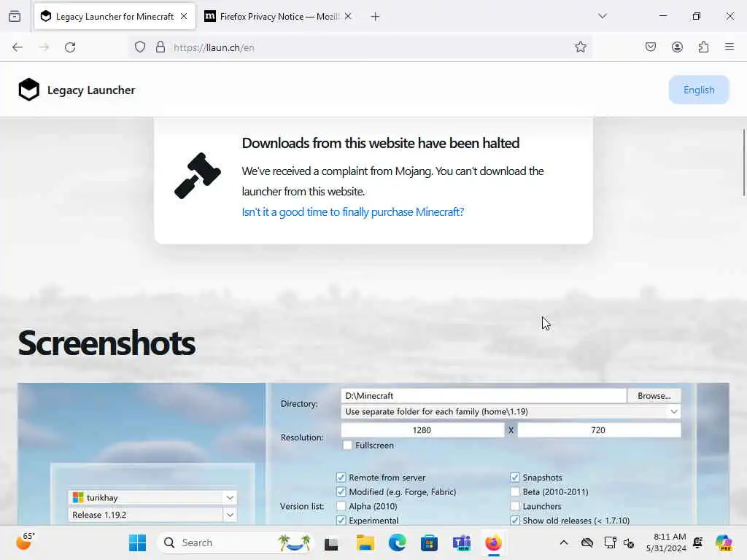Open Copilot preview icon in taskbar
The height and width of the screenshot is (560, 747).
(724, 542)
